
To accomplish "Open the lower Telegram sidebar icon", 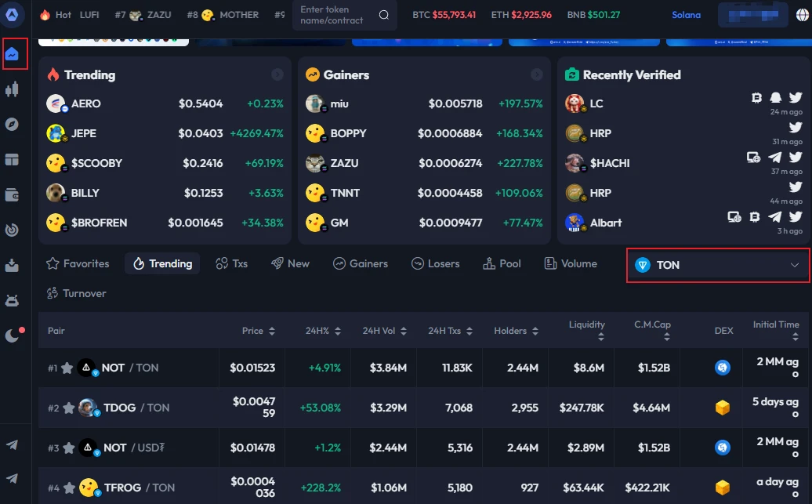I will pyautogui.click(x=12, y=478).
